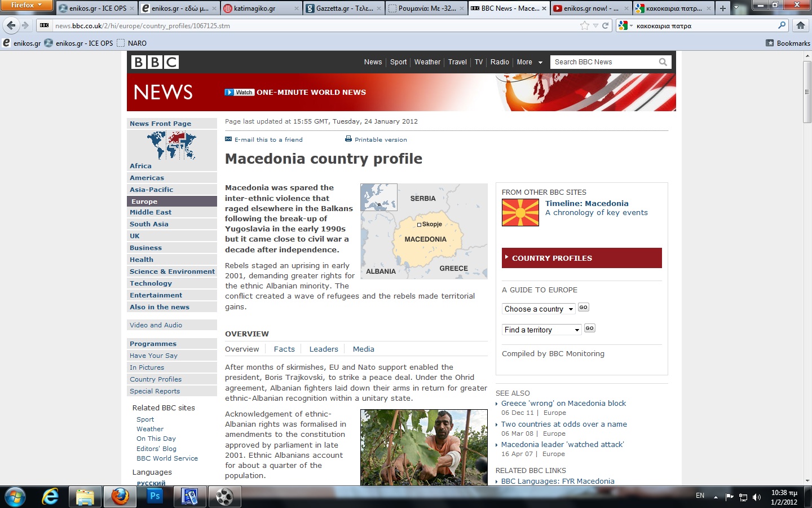Viewport: 812px width, 508px height.
Task: Expand the More menu in the BBC navigation
Action: pyautogui.click(x=529, y=62)
